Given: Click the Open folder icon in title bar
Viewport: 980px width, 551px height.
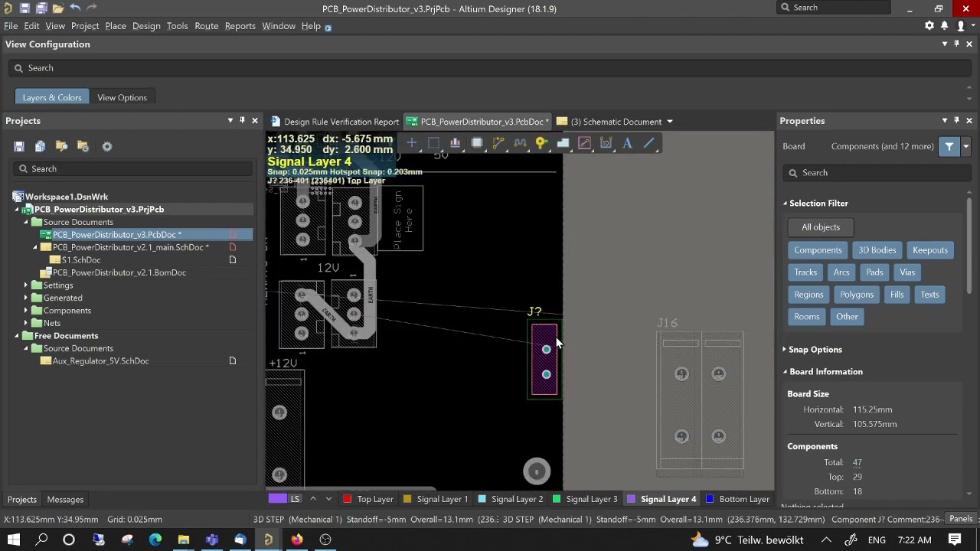Looking at the screenshot, I should 58,8.
